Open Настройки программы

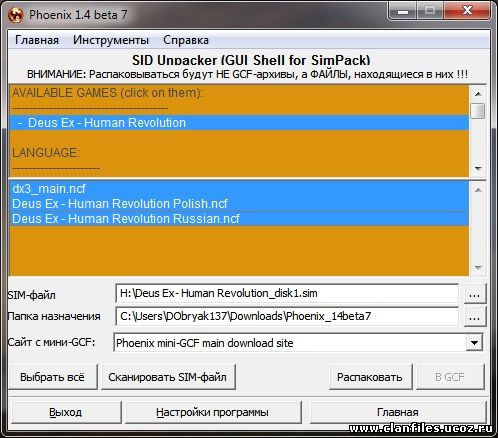[213, 412]
